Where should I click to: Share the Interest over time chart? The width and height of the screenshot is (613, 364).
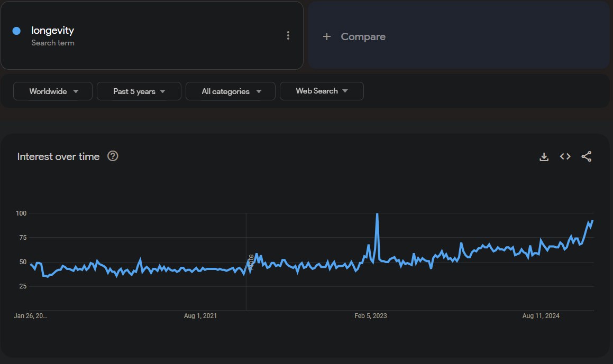tap(586, 156)
